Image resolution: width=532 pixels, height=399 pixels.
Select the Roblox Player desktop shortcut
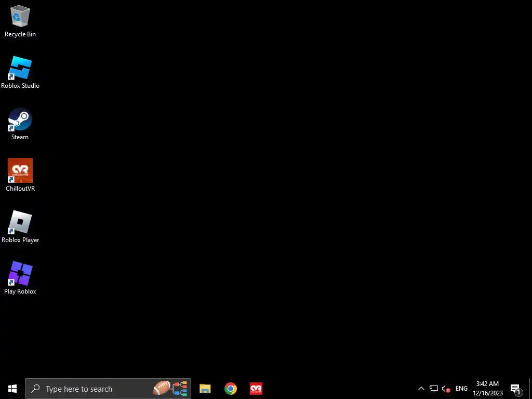click(x=20, y=227)
